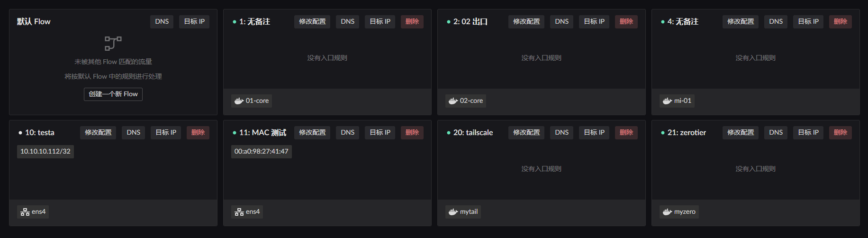Image resolution: width=868 pixels, height=238 pixels.
Task: Delete the 11: MAC 测试 flow
Action: coord(412,133)
